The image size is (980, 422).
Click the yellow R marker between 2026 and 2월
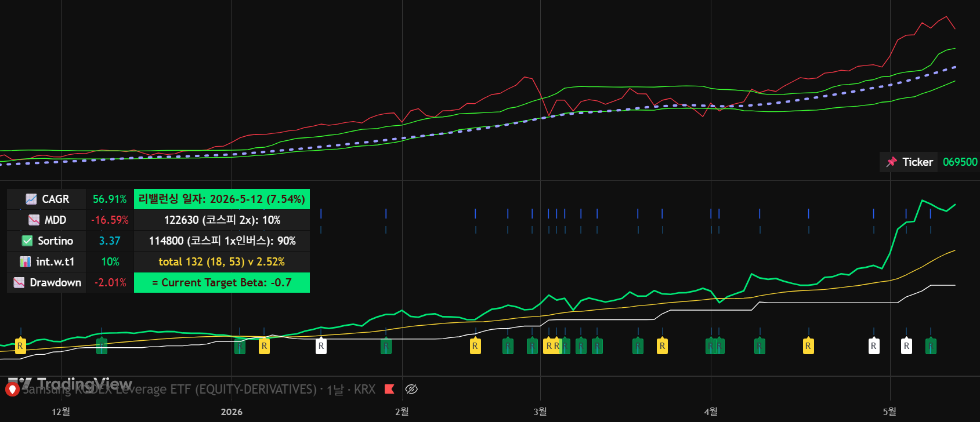pos(264,346)
